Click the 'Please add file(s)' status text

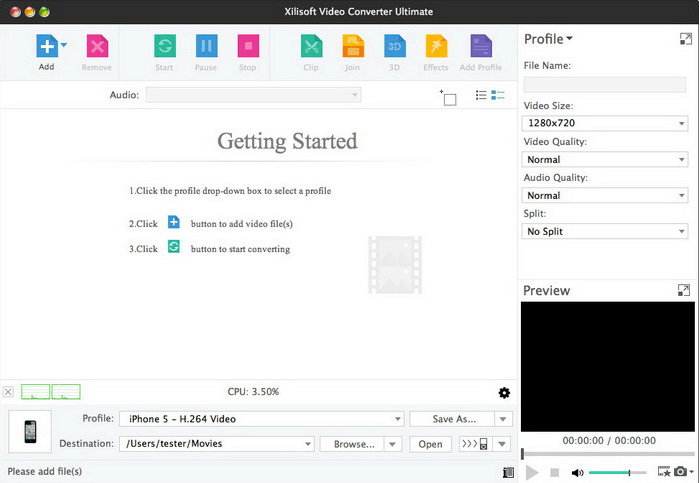(x=45, y=471)
